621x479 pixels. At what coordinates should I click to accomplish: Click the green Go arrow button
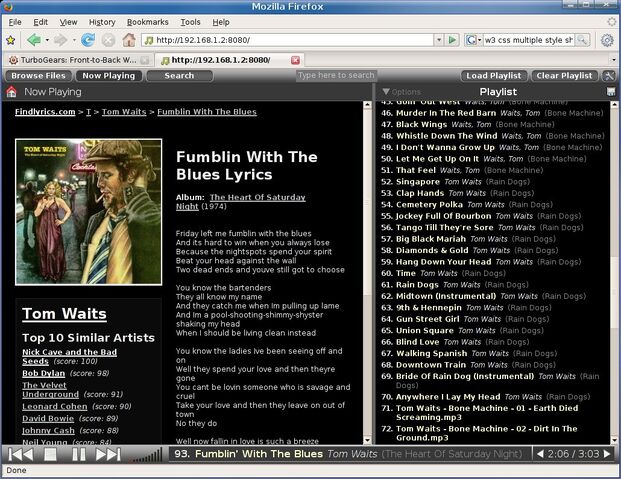tap(452, 40)
